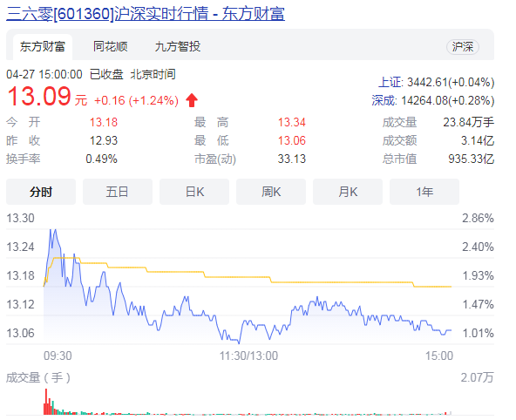Screen dimensions: 516x420
Task: Click the 最高 value 13.34
Action: (x=292, y=122)
